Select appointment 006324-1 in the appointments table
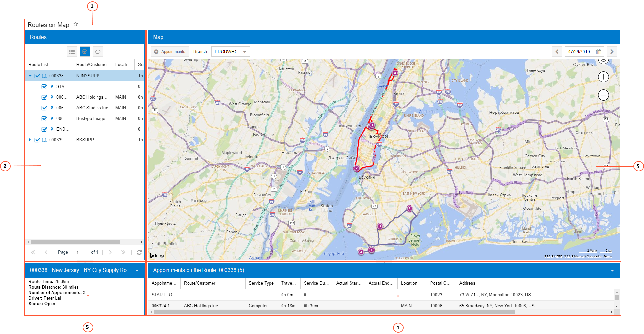This screenshot has width=644, height=334. click(382, 306)
